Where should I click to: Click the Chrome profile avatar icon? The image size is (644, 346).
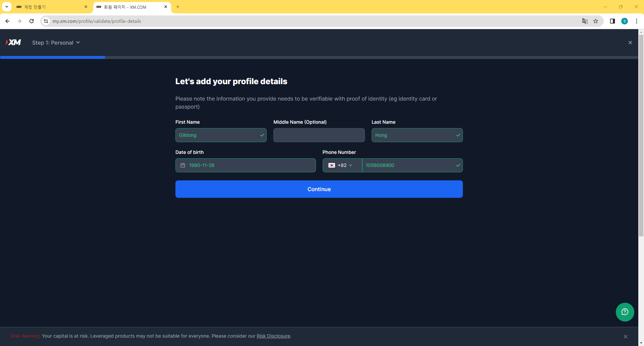pos(624,21)
